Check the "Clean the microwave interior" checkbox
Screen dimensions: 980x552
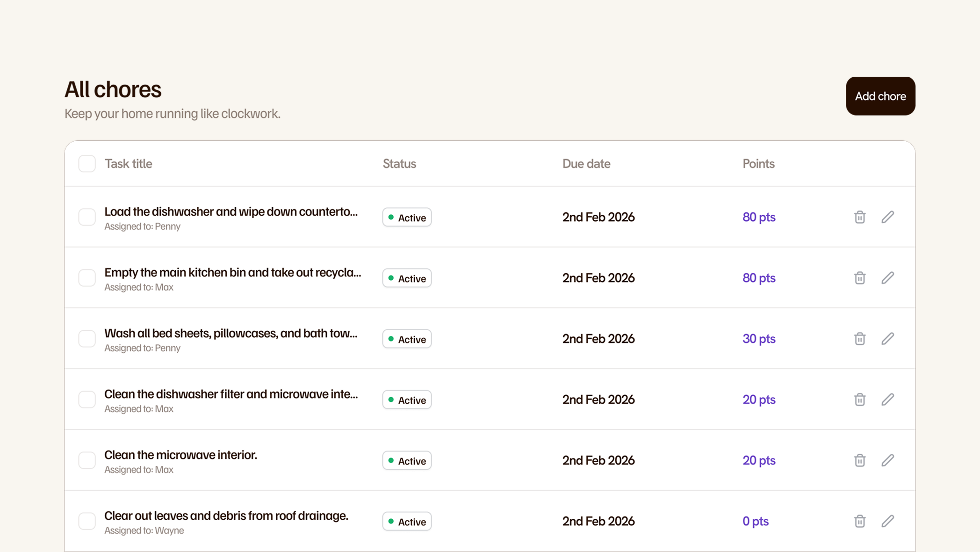click(x=87, y=460)
